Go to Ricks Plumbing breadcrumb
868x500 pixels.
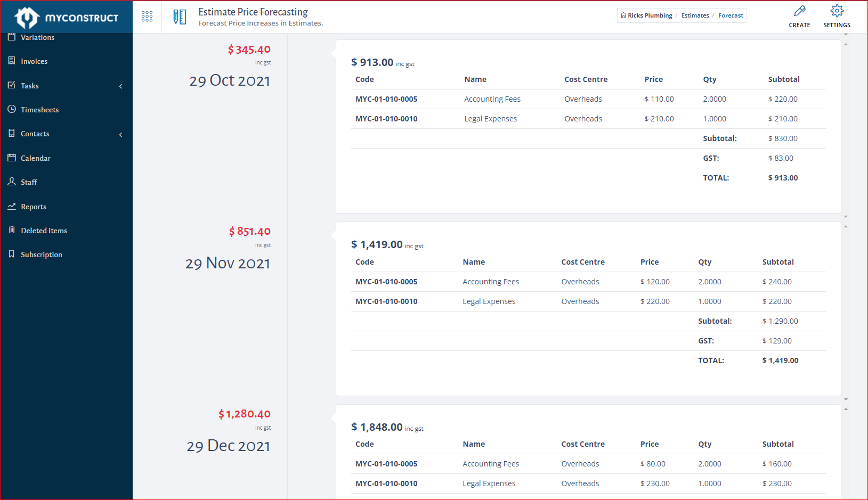pos(650,15)
